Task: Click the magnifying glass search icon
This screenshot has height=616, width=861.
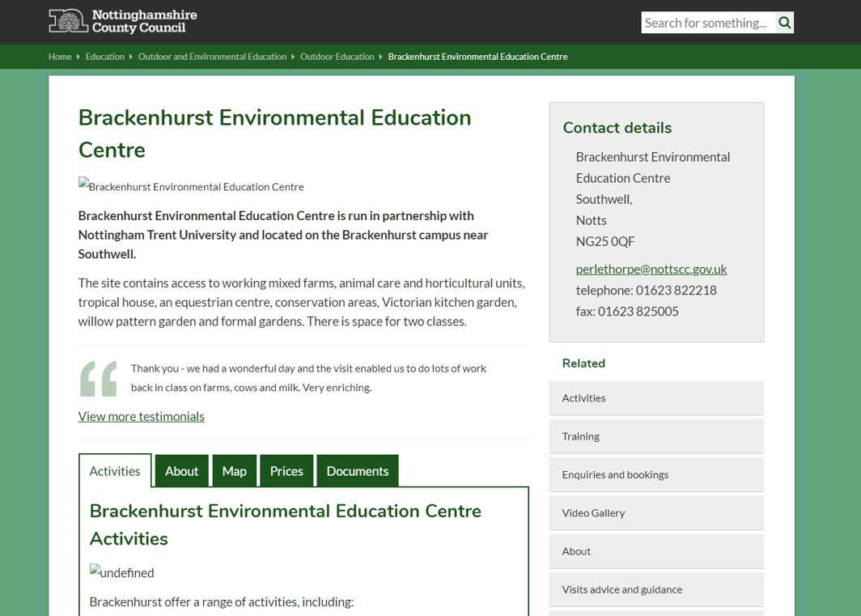Action: (785, 23)
